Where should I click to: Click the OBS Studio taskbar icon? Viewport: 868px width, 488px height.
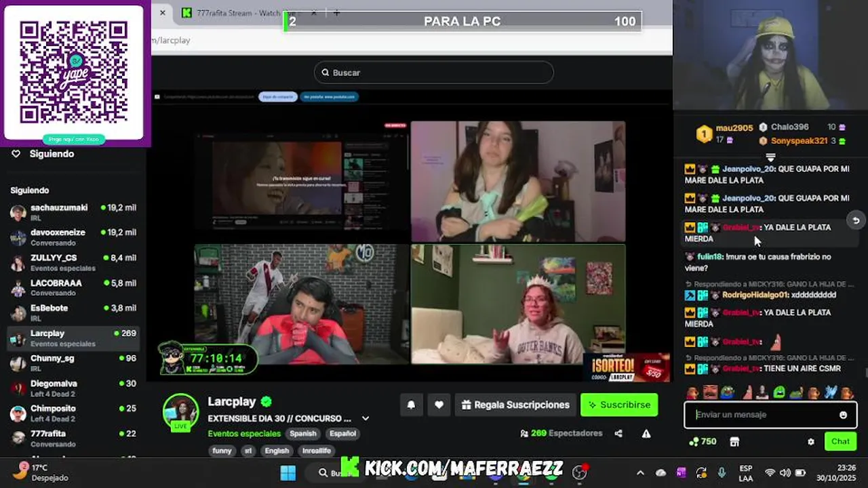point(579,472)
